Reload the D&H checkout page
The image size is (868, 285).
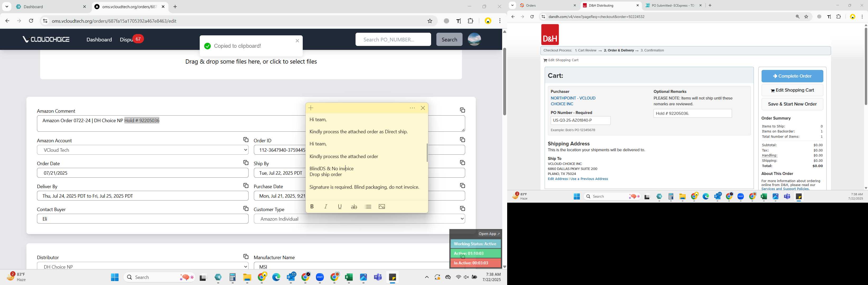[532, 16]
